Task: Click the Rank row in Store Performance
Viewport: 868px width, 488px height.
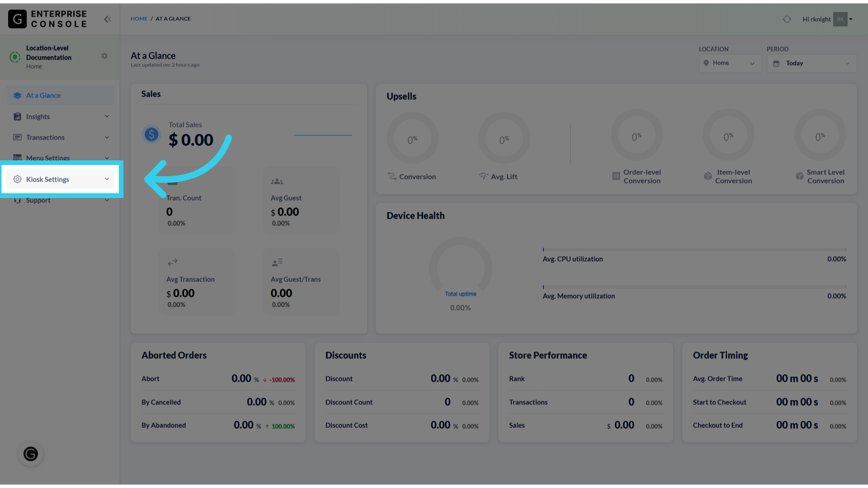Action: [x=585, y=379]
